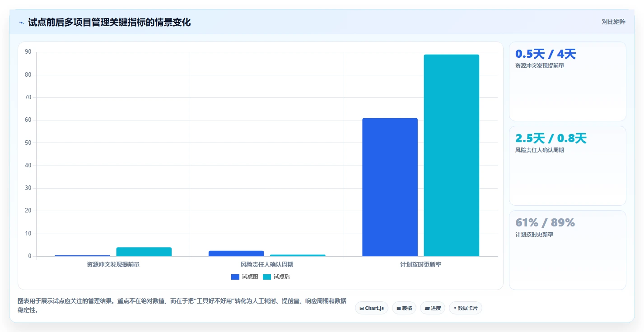Click the 风险责任人确认周期 caption in second card
Viewport: 644px width, 332px height.
(x=540, y=150)
